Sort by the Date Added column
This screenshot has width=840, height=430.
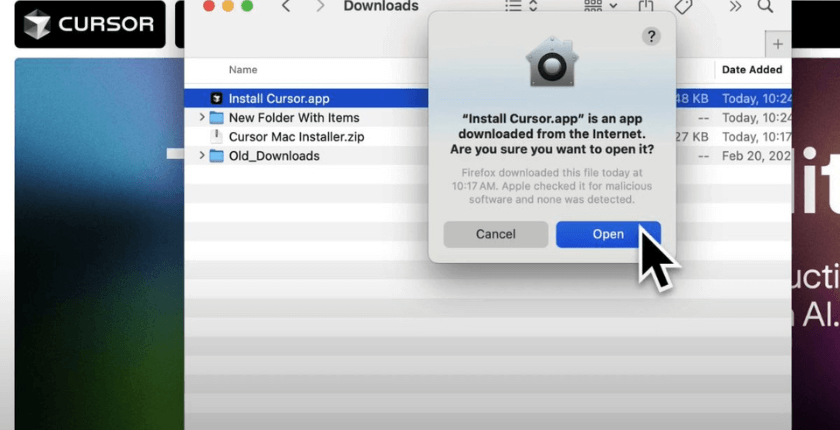[752, 70]
